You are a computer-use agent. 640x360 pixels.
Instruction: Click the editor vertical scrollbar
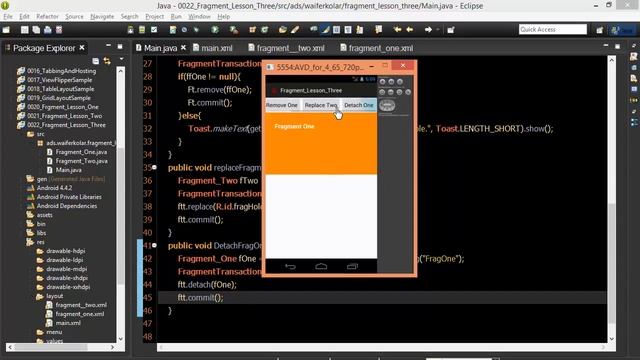tap(611, 199)
